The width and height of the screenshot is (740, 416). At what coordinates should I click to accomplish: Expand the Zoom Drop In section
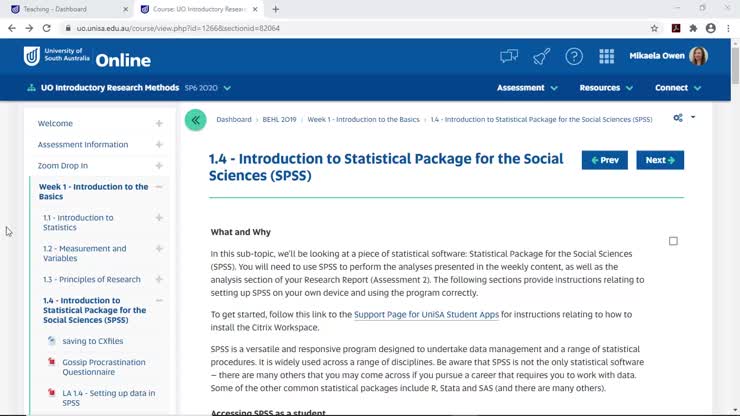pyautogui.click(x=159, y=166)
